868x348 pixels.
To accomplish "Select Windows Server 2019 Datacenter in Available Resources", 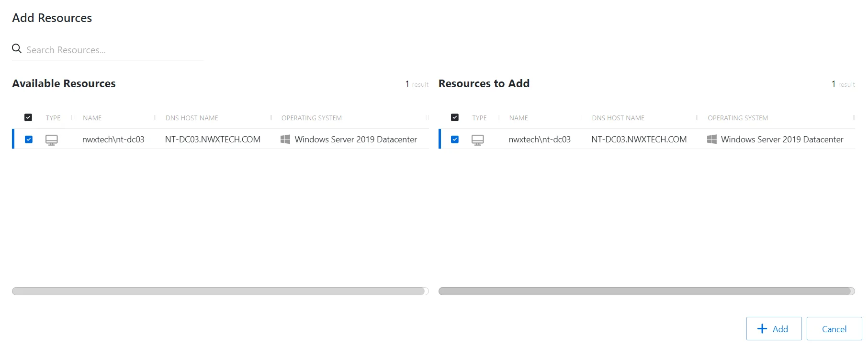I will coord(356,139).
